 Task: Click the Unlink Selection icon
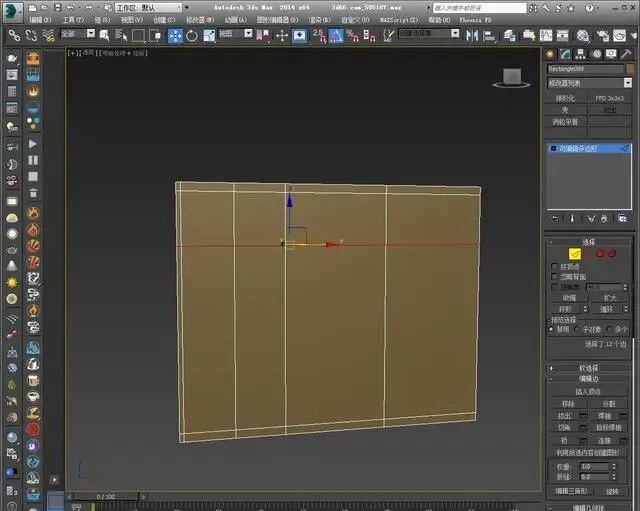point(31,36)
